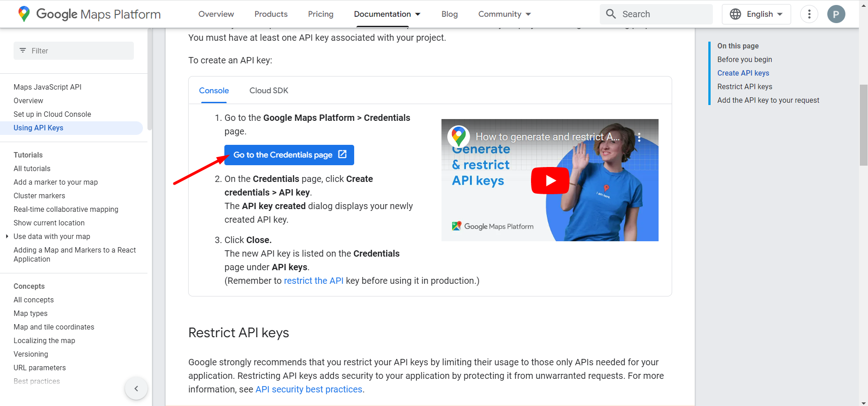Click the Google Maps pin channel icon in video
Image resolution: width=868 pixels, height=406 pixels.
pos(459,136)
